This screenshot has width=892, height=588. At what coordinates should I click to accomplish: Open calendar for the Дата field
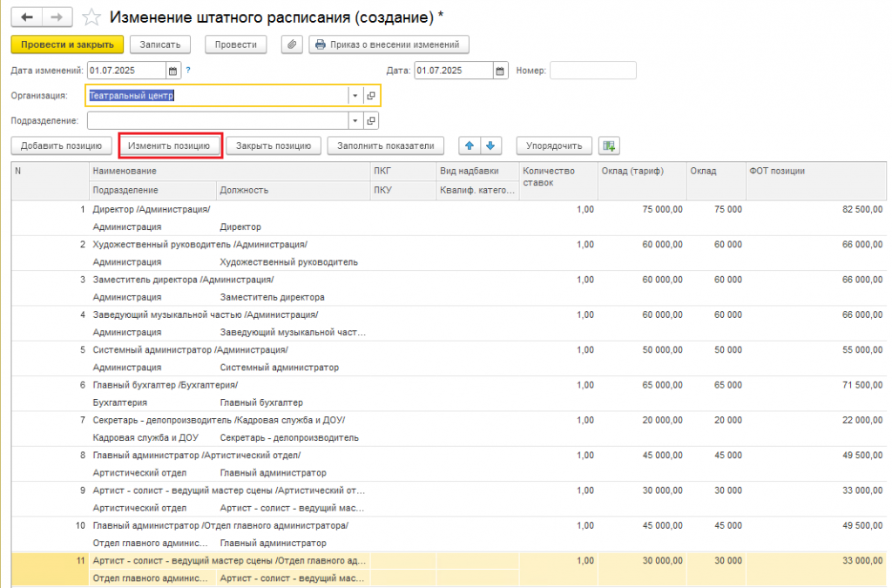coord(500,71)
